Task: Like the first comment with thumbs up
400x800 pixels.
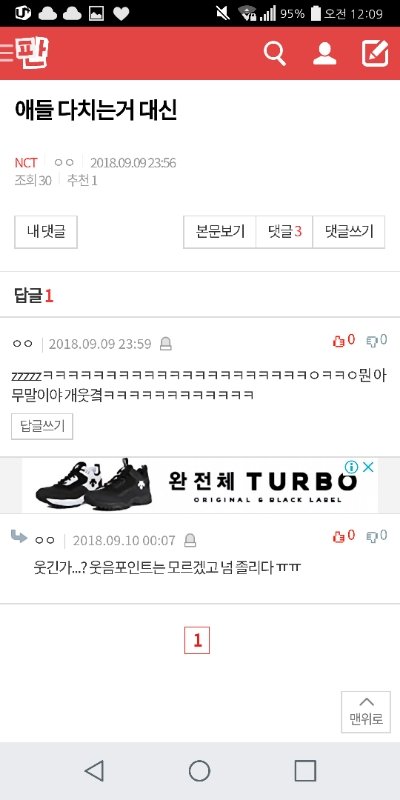Action: point(343,341)
